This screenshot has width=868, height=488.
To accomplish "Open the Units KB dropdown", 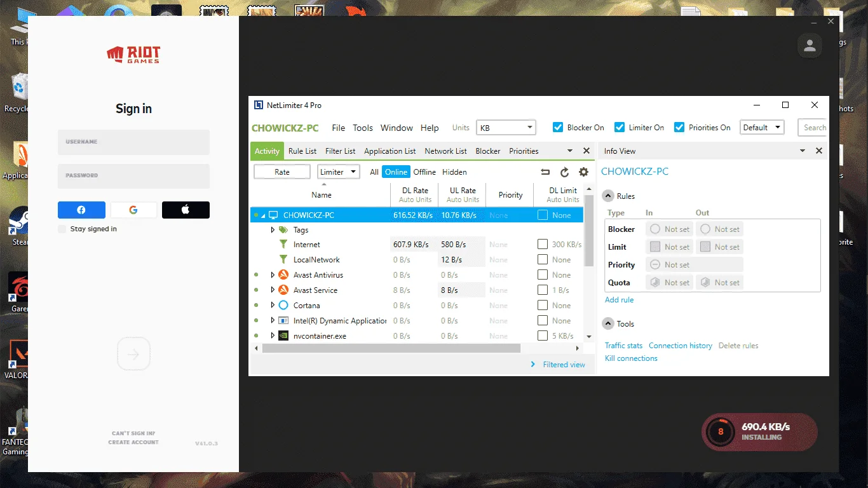I will coord(506,128).
